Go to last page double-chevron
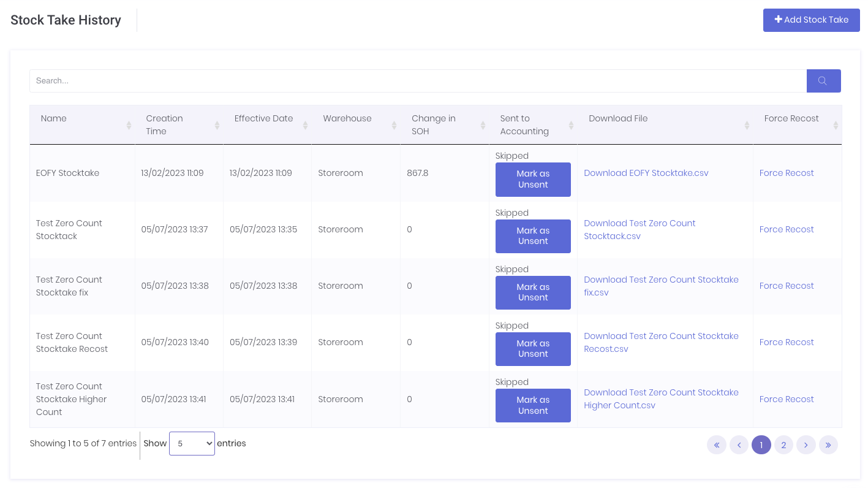Image resolution: width=868 pixels, height=488 pixels. point(828,445)
